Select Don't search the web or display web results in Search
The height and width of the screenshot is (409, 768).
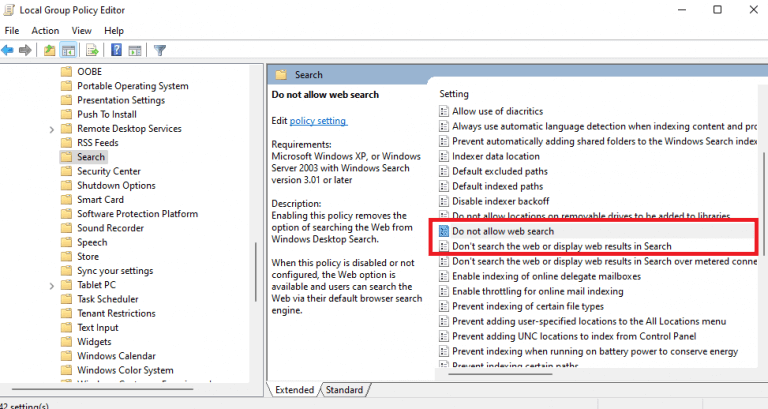click(562, 246)
